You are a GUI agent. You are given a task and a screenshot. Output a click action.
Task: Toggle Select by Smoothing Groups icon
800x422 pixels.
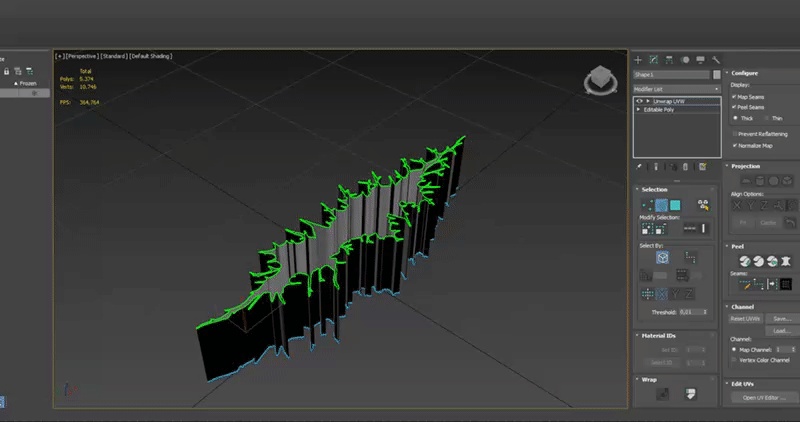pos(682,276)
